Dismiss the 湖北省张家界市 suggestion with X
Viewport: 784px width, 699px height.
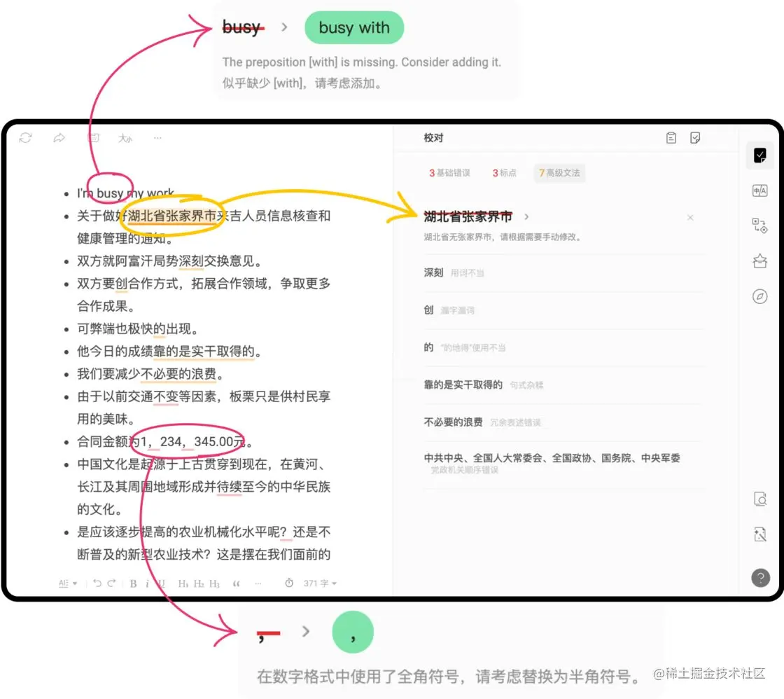690,217
